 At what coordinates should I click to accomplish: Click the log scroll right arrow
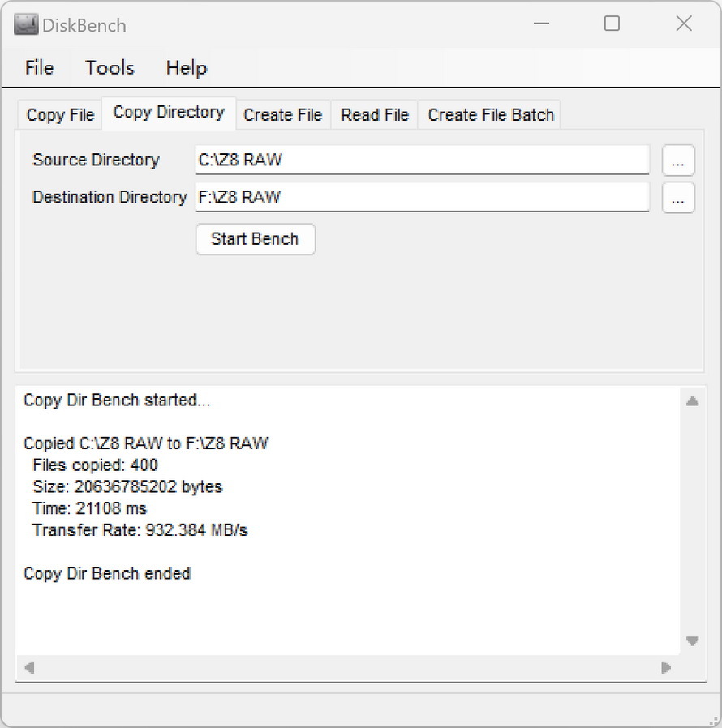[666, 668]
